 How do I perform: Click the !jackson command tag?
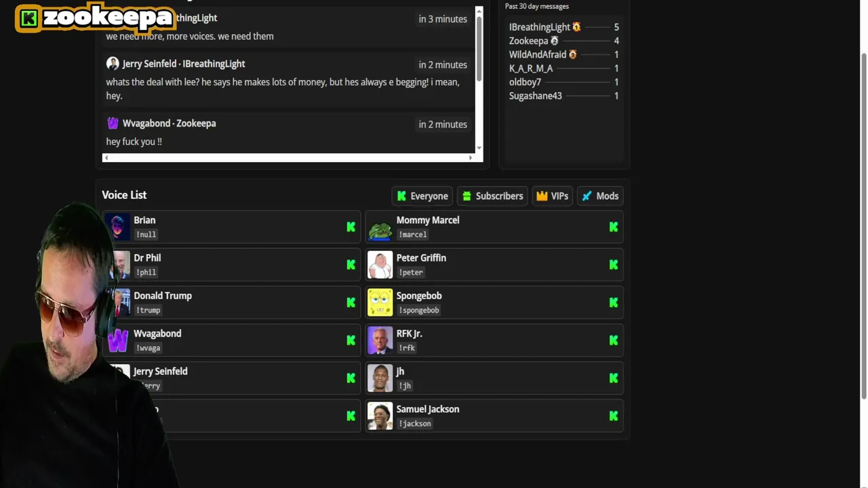click(414, 424)
